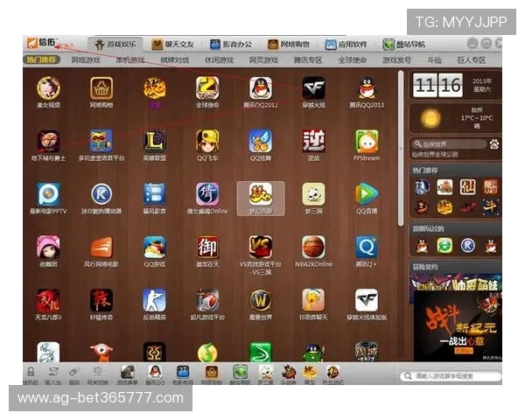Open 魔兽世界 game icon
This screenshot has height=420, width=525.
pos(260,300)
